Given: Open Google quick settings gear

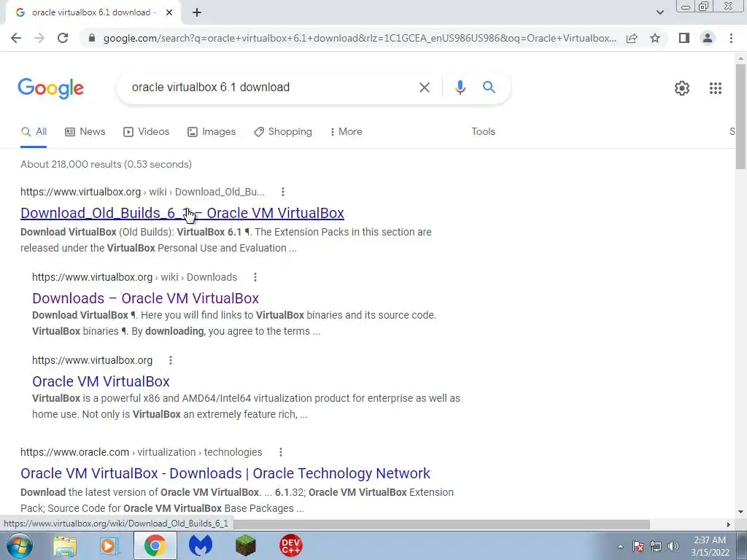Looking at the screenshot, I should pyautogui.click(x=682, y=88).
